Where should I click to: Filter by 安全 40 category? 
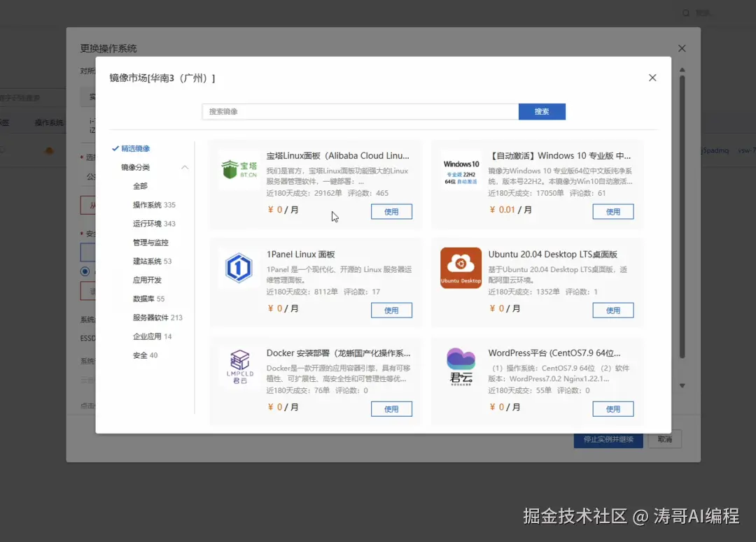[x=145, y=355]
